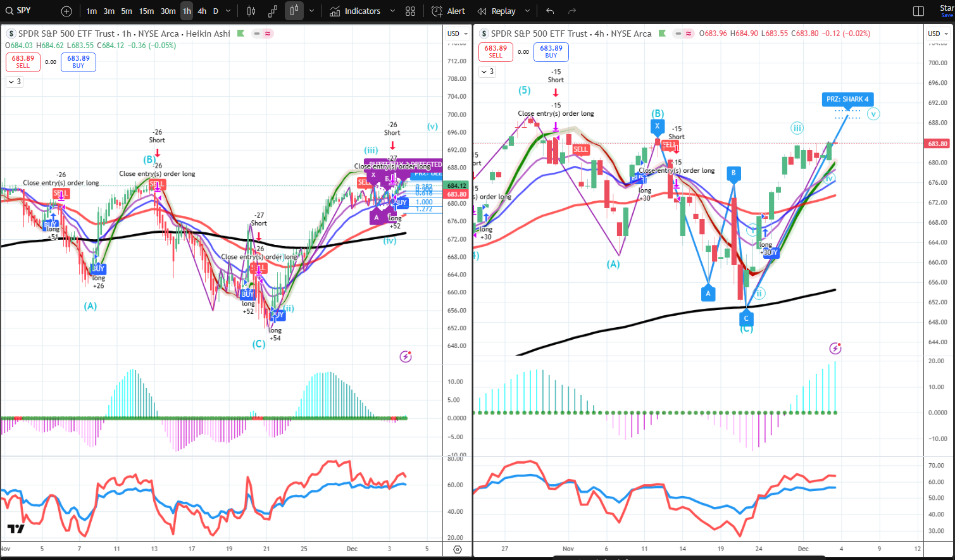The height and width of the screenshot is (560, 955).
Task: Switch to the 1m timeframe
Action: (x=92, y=11)
